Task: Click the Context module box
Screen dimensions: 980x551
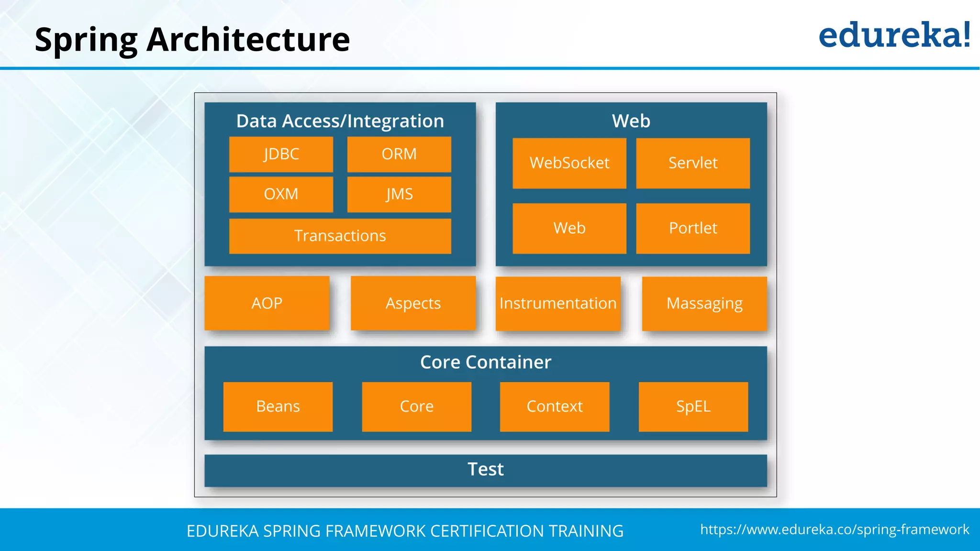Action: (x=554, y=407)
